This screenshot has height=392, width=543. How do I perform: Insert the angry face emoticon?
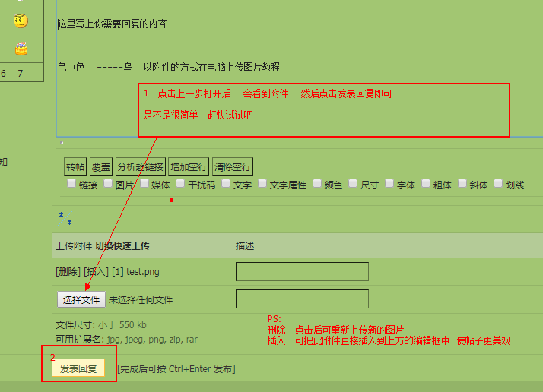[x=21, y=21]
